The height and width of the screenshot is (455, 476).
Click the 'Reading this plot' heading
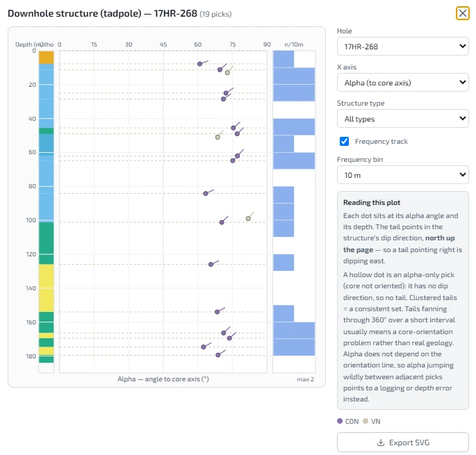(372, 202)
